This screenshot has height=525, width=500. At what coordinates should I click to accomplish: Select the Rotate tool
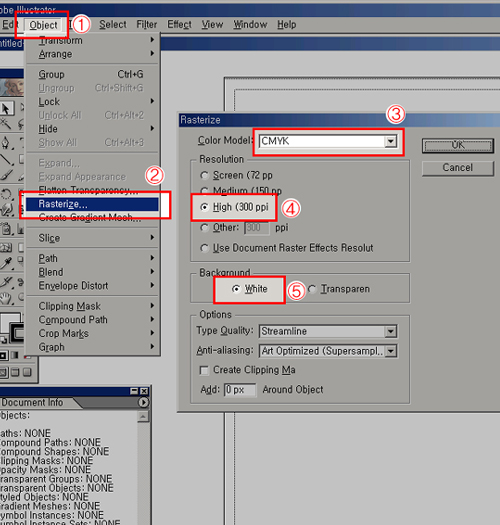pos(6,194)
